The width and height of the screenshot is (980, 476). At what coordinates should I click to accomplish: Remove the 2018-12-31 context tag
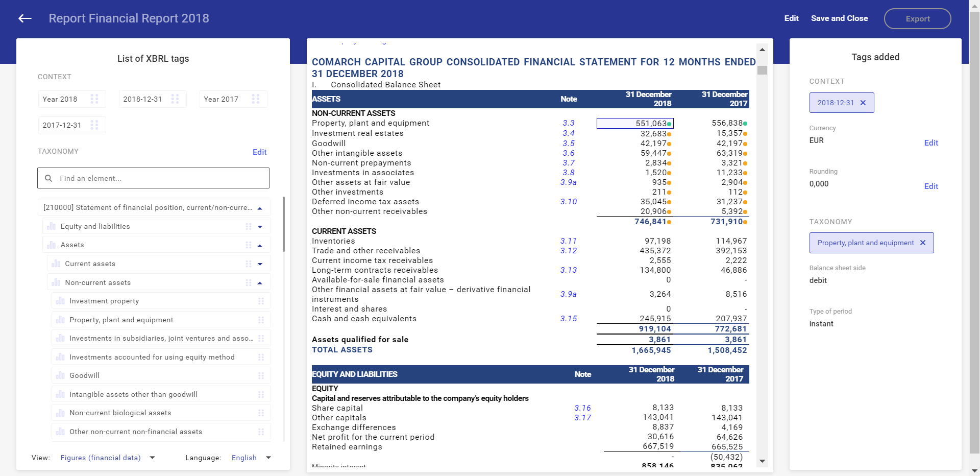click(x=863, y=103)
